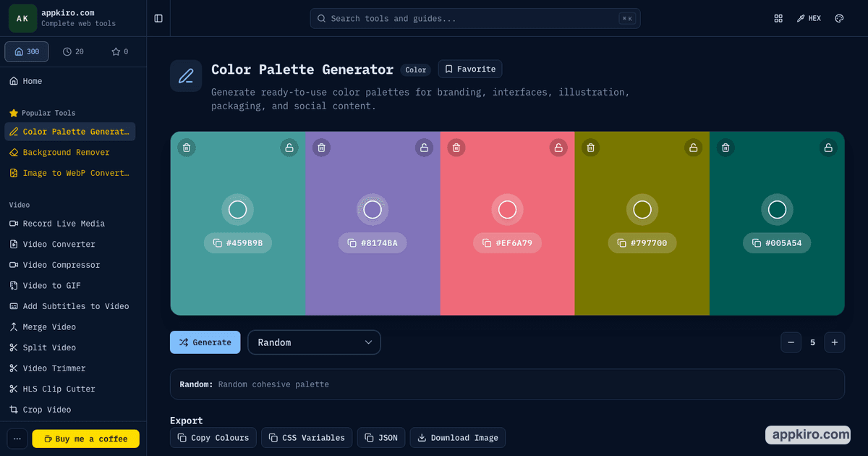Image resolution: width=868 pixels, height=456 pixels.
Task: Open Background Remover tool
Action: pyautogui.click(x=69, y=152)
